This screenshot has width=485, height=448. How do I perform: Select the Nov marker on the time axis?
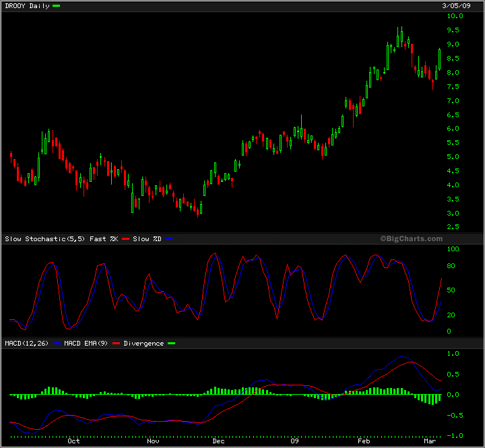(x=153, y=441)
